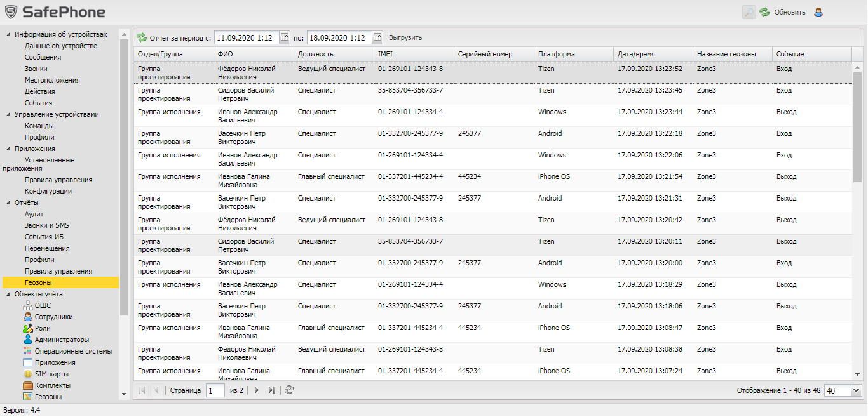Sort by Отдел/Группа column header
Viewport: 868px width, 417px height.
(173, 54)
